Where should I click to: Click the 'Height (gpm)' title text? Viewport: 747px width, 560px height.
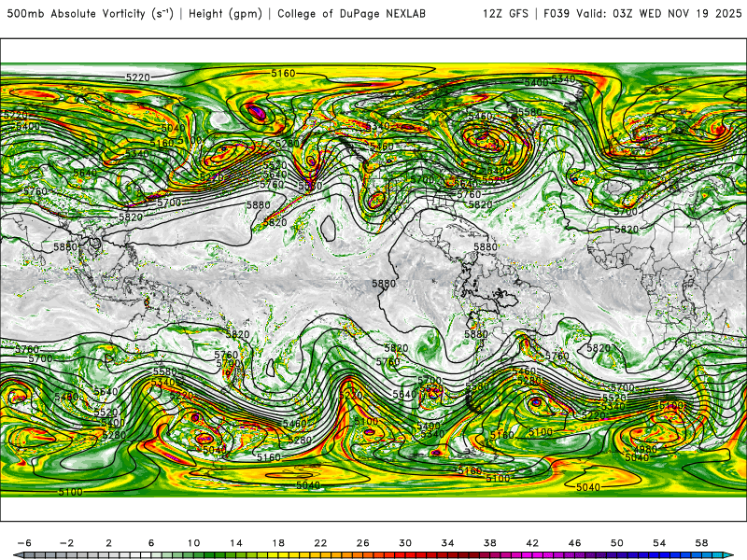tap(225, 14)
